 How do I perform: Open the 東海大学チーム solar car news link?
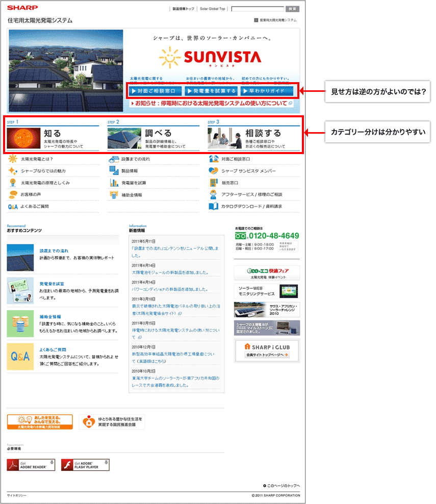point(175,382)
